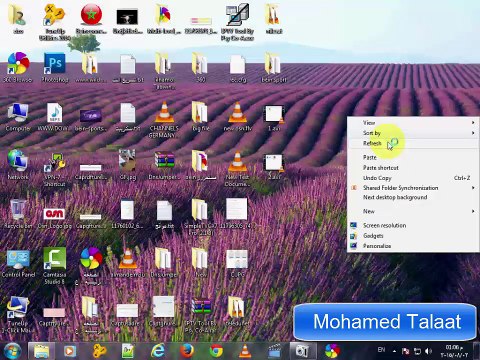Screen dimensions: 480x360
Task: Select the red Morocco flag icon
Action: coord(91,19)
